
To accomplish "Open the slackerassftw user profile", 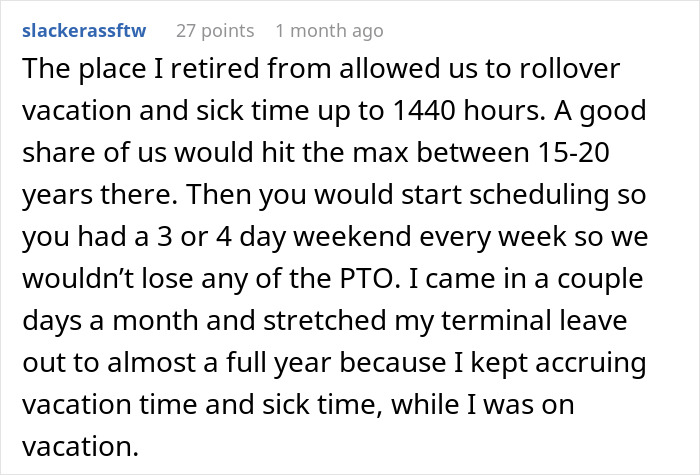I will [x=84, y=31].
